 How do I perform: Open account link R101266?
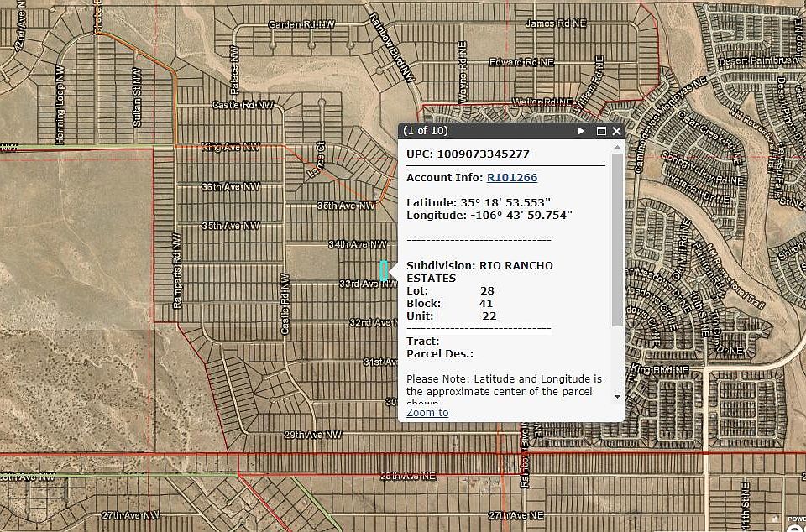tap(512, 178)
